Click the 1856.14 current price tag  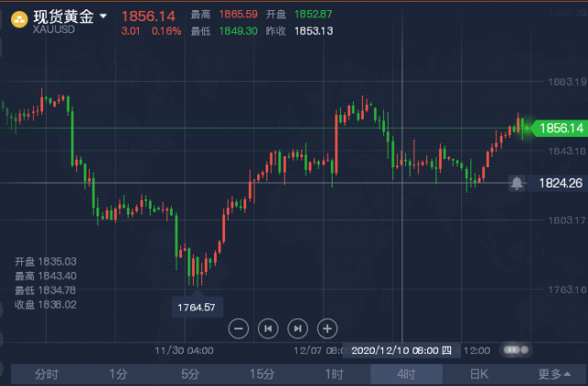(561, 129)
